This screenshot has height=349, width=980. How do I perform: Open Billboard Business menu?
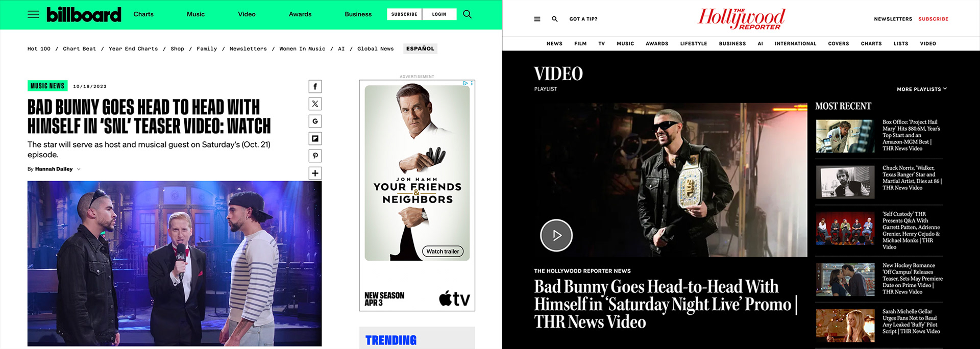358,14
